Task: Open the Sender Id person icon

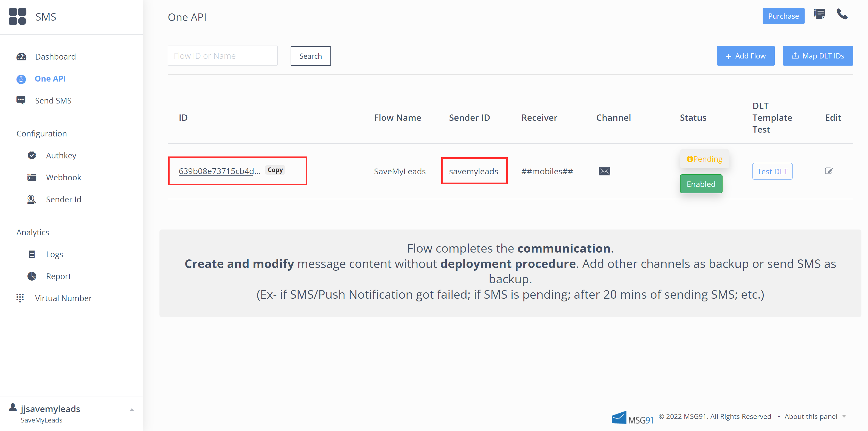Action: [x=31, y=200]
